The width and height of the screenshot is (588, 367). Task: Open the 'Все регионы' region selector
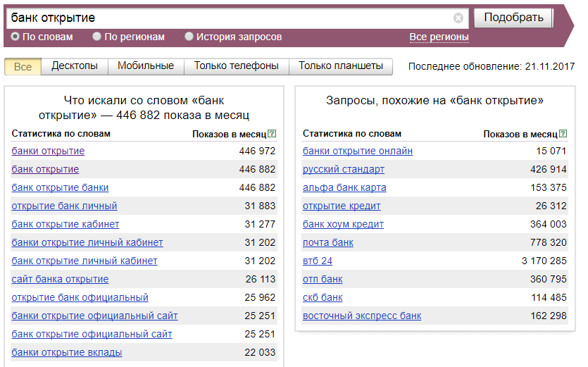click(439, 37)
